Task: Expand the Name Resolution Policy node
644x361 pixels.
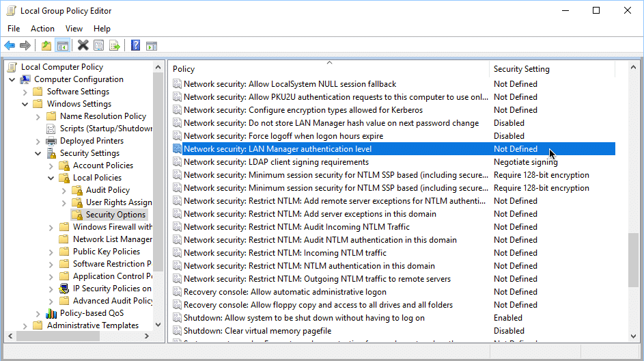Action: tap(38, 117)
